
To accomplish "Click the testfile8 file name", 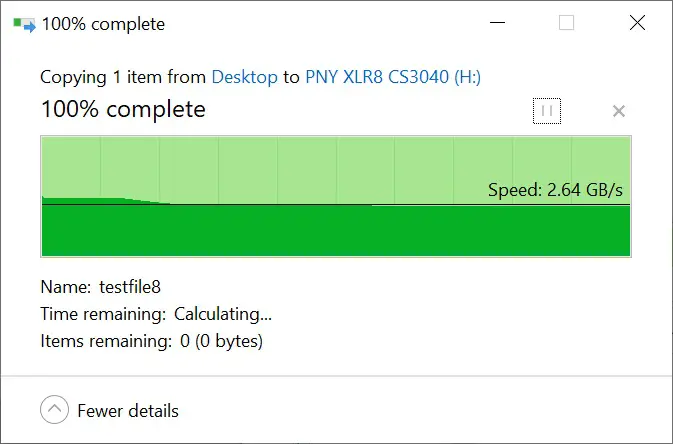I will click(130, 287).
